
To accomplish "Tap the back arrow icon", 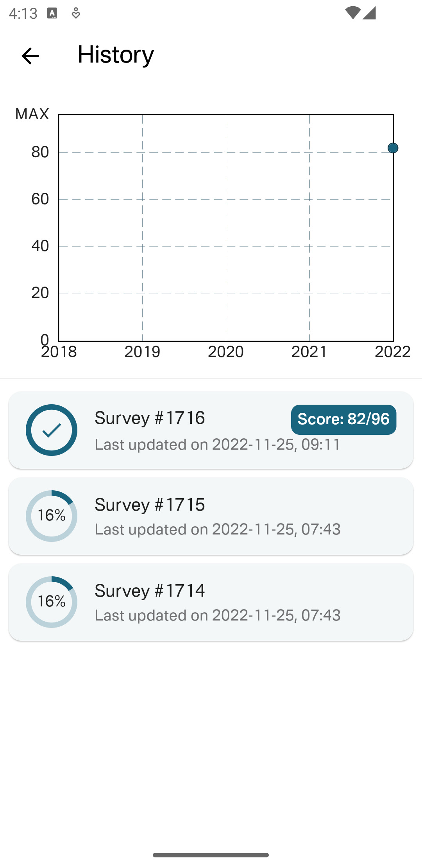I will pos(30,56).
